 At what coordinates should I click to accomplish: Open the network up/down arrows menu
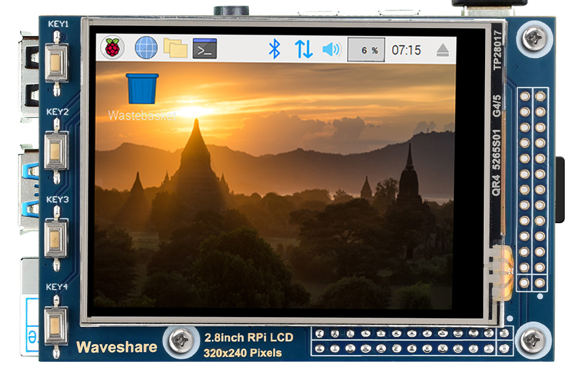point(303,49)
